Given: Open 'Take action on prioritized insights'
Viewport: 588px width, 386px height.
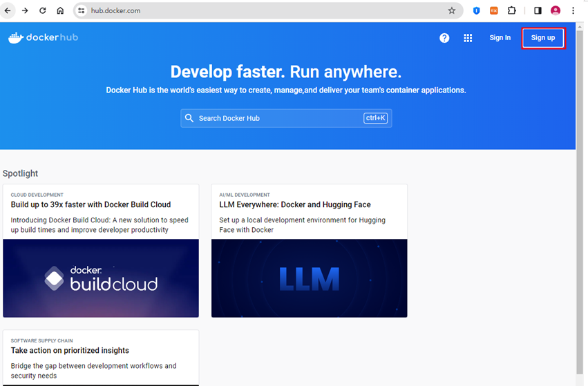Looking at the screenshot, I should point(70,350).
